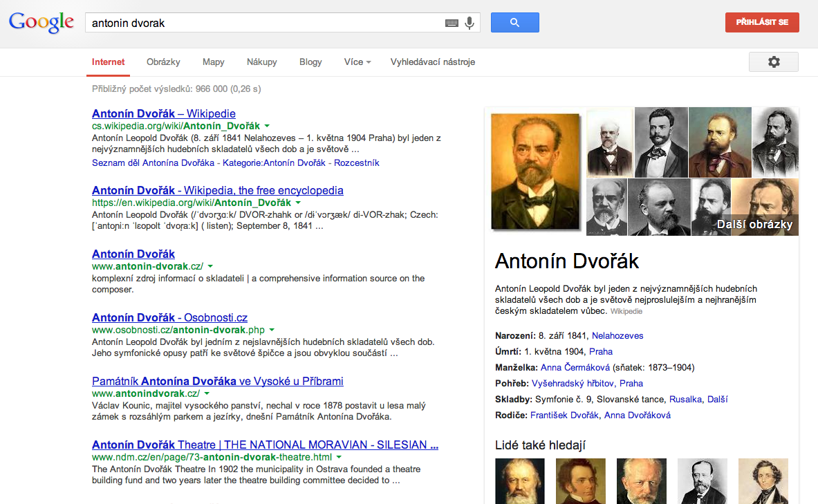Viewport: 818px width, 504px height.
Task: Open the antonin-dvorak.cz result title
Action: 133,254
